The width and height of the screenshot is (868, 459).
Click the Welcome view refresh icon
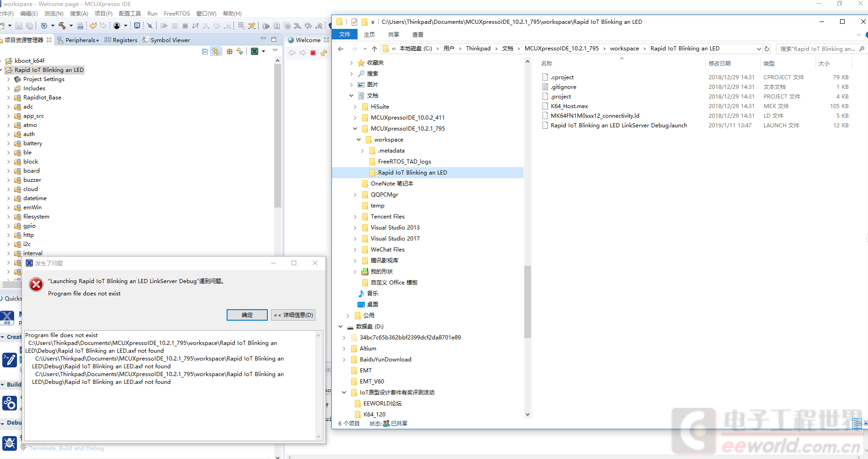[324, 53]
